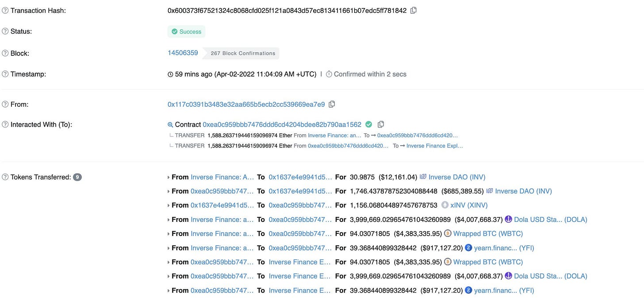Image resolution: width=644 pixels, height=302 pixels.
Task: Open Inverse DAO (INV) link in 30.9875 row
Action: (x=457, y=177)
